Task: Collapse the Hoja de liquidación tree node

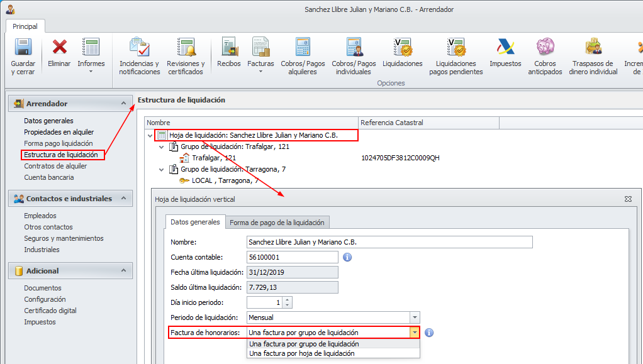Action: pos(150,135)
